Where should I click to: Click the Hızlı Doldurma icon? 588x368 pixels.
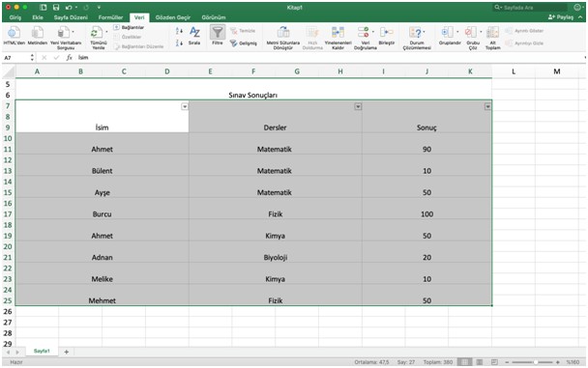(x=312, y=33)
